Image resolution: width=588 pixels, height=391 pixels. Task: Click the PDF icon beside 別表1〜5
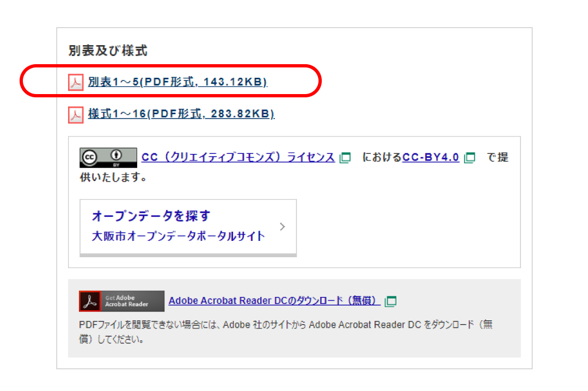[x=75, y=83]
